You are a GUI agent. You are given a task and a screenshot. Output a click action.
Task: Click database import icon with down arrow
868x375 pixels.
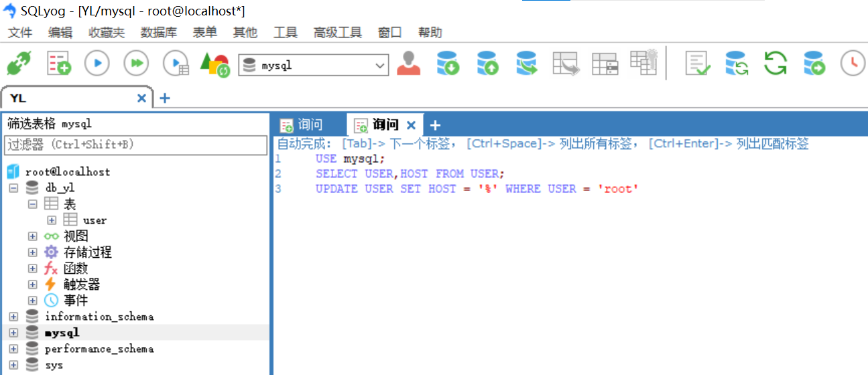pyautogui.click(x=448, y=64)
